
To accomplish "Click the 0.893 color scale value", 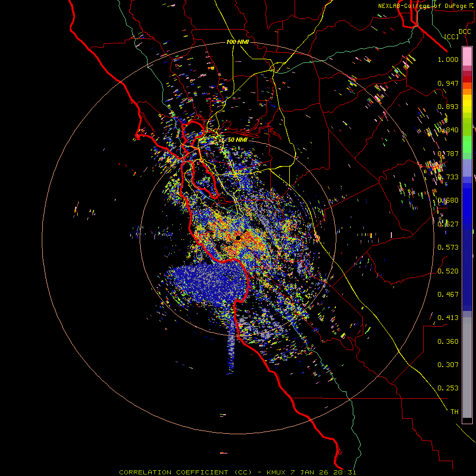I will pyautogui.click(x=448, y=106).
